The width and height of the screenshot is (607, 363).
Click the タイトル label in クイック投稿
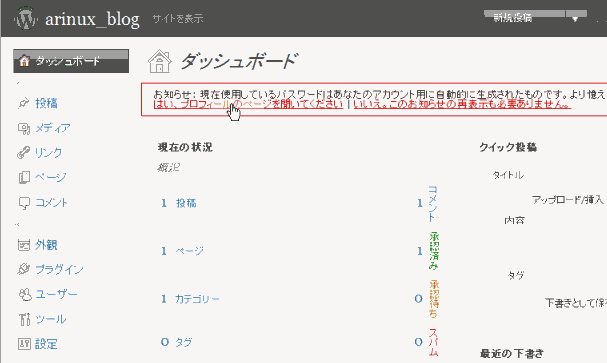click(x=508, y=175)
